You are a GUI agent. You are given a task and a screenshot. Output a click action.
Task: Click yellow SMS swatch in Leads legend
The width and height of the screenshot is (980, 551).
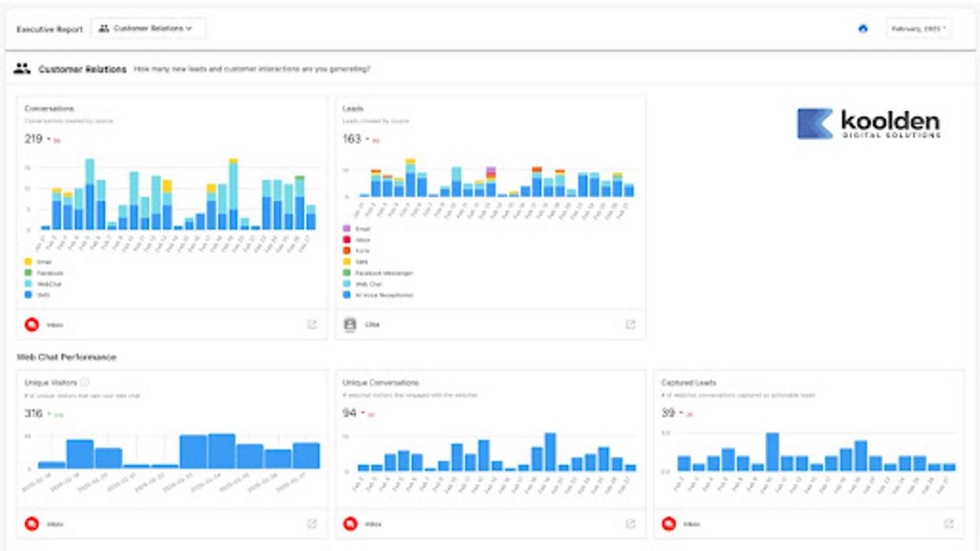click(347, 262)
